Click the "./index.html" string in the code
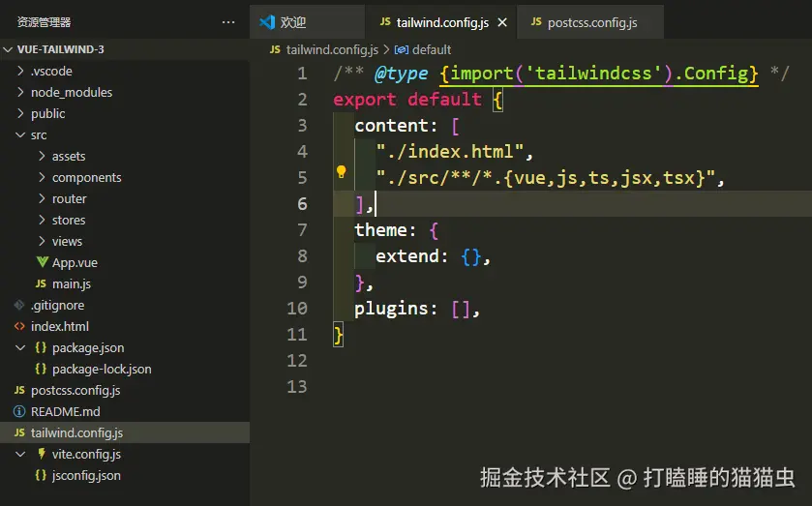 (x=450, y=151)
